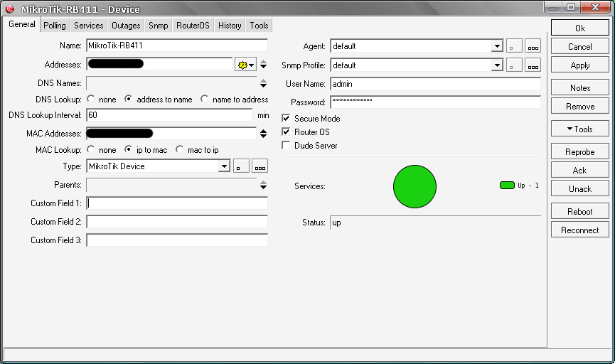
Task: Select MAC Lookup ip to mac
Action: point(128,149)
